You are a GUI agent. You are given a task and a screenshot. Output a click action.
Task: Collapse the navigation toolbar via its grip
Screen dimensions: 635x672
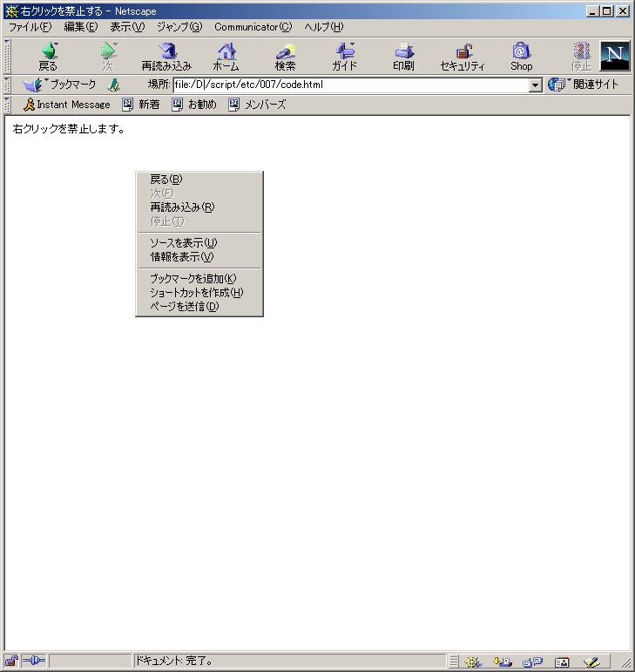[7, 56]
